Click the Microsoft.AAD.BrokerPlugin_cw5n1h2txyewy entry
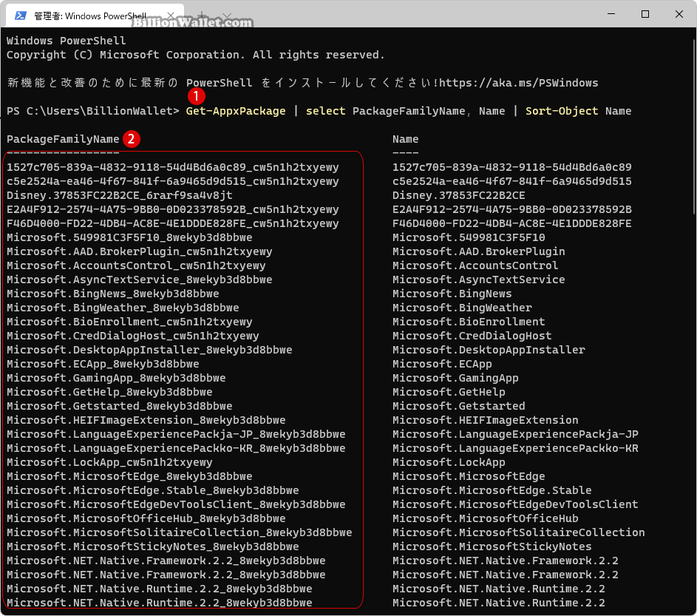 point(140,251)
